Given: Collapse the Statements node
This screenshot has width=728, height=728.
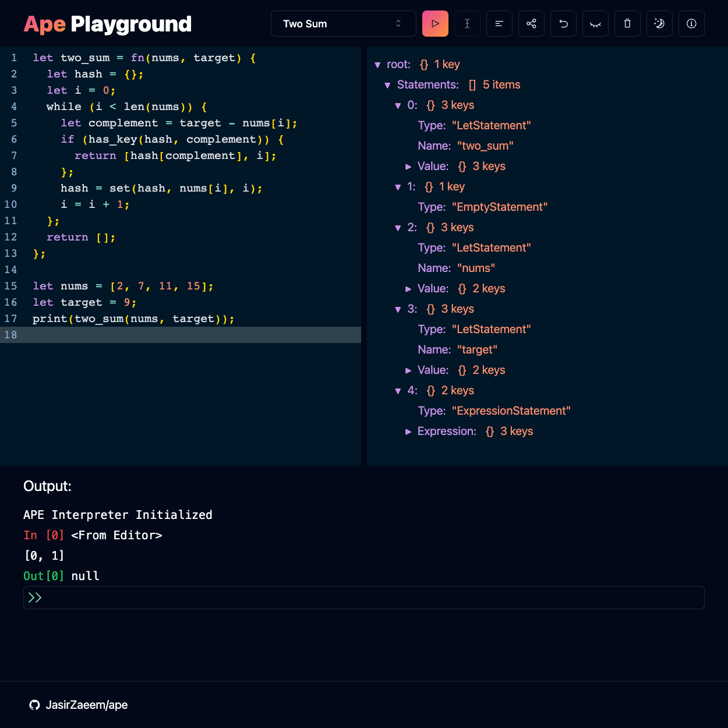Looking at the screenshot, I should pos(387,85).
